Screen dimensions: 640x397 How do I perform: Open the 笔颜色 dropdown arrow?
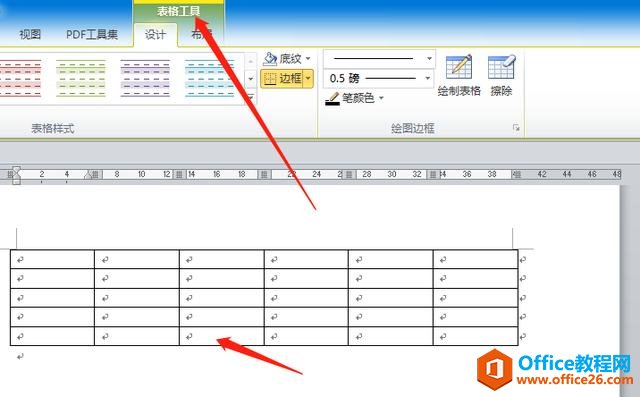pyautogui.click(x=381, y=98)
